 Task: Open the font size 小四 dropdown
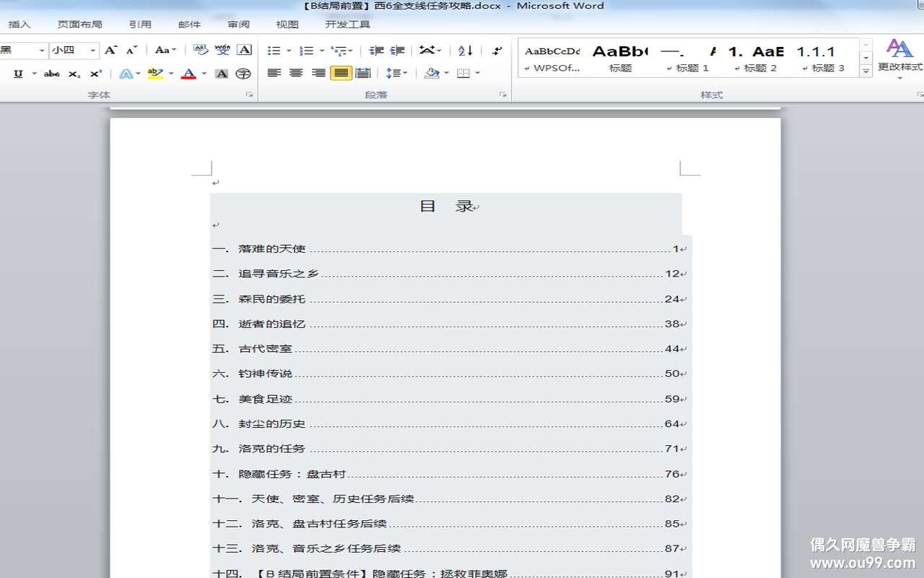93,51
